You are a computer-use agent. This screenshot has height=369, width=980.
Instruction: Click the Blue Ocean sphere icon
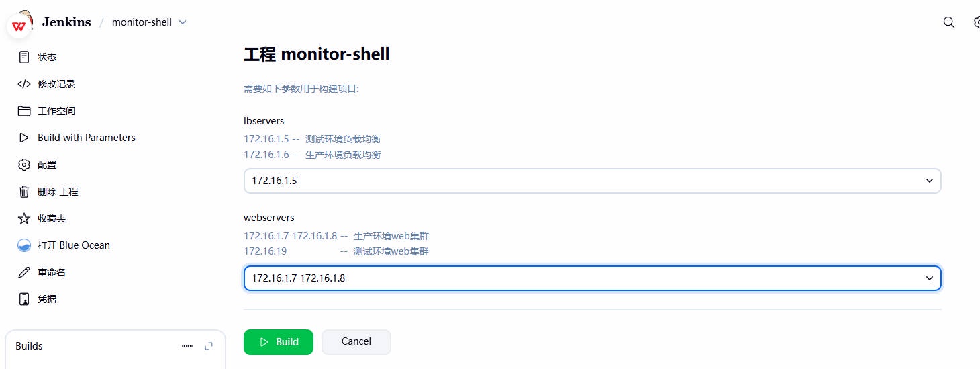[x=24, y=245]
